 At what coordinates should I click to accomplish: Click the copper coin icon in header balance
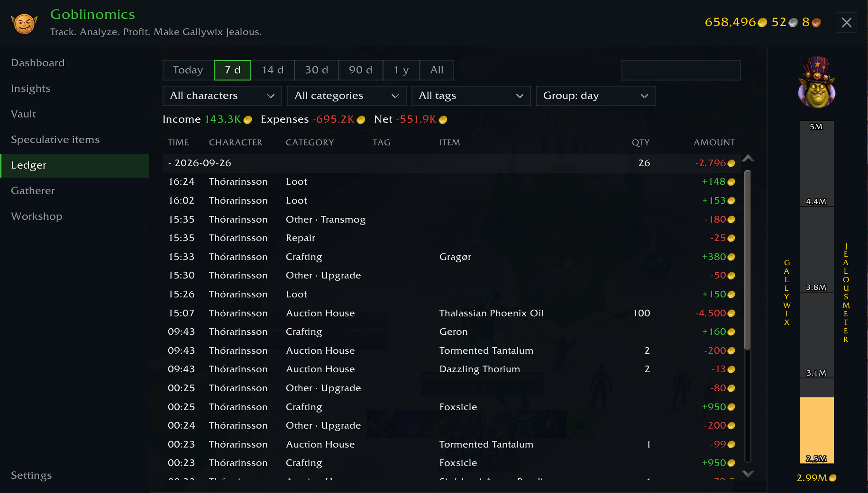(816, 23)
